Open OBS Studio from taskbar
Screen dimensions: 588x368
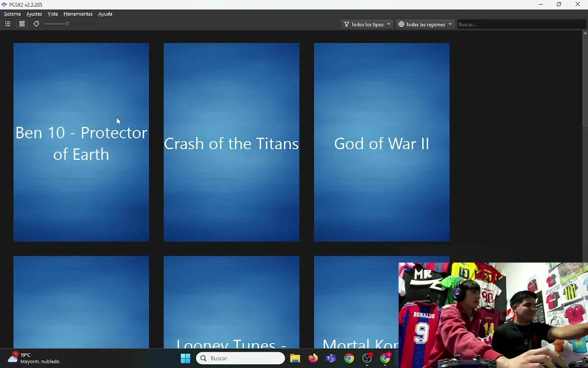(x=367, y=358)
